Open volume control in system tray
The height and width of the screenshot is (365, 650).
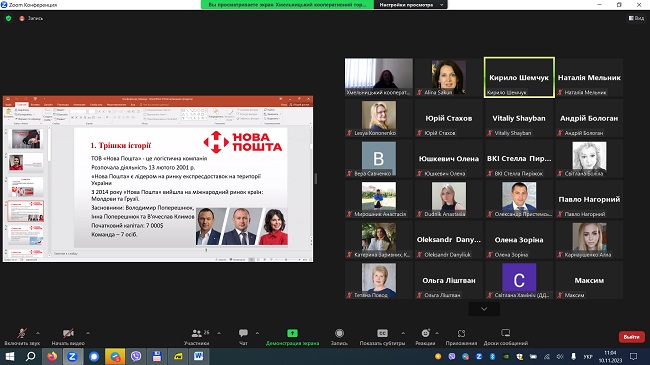coord(560,356)
